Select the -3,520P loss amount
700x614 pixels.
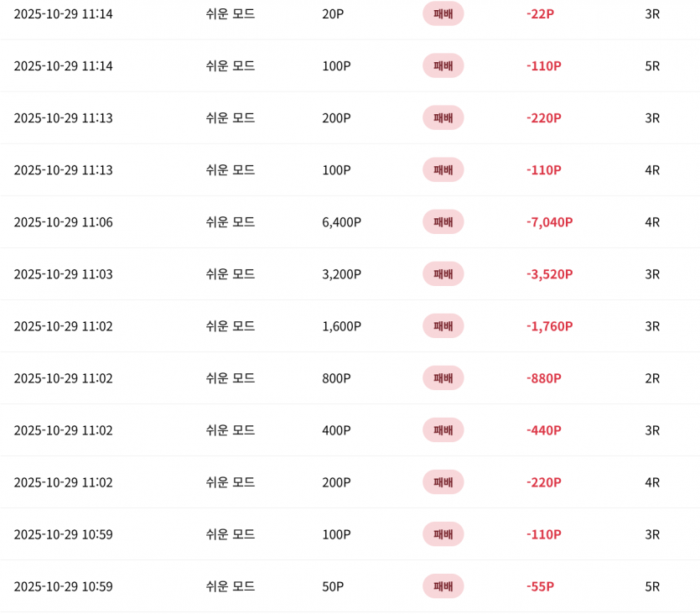[549, 274]
